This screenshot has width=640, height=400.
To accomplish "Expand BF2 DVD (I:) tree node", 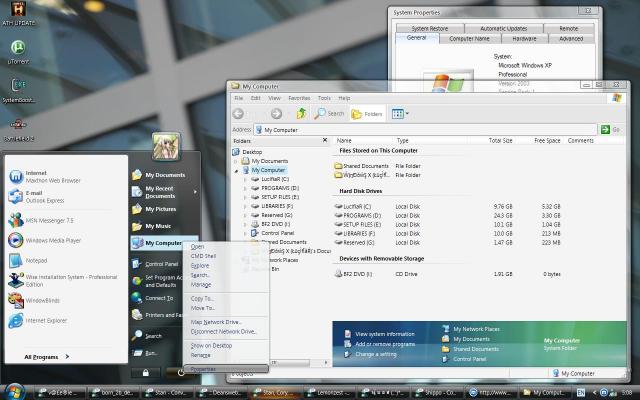I will [244, 224].
